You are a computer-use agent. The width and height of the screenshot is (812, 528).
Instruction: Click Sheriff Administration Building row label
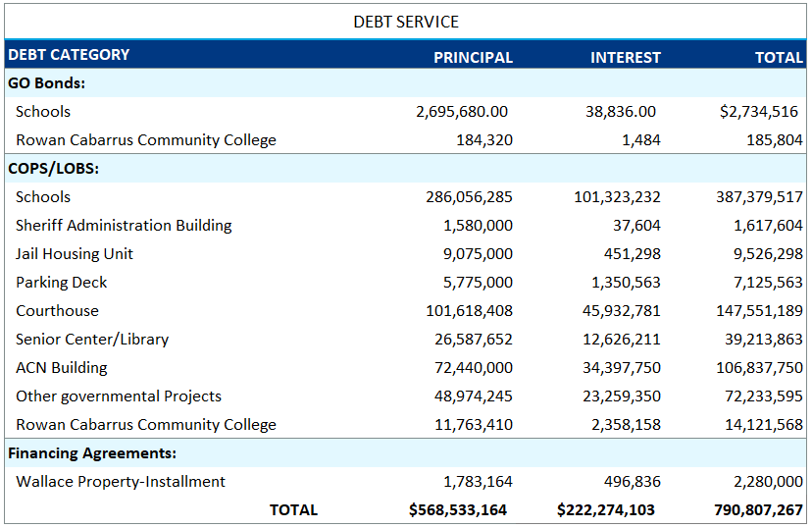124,226
